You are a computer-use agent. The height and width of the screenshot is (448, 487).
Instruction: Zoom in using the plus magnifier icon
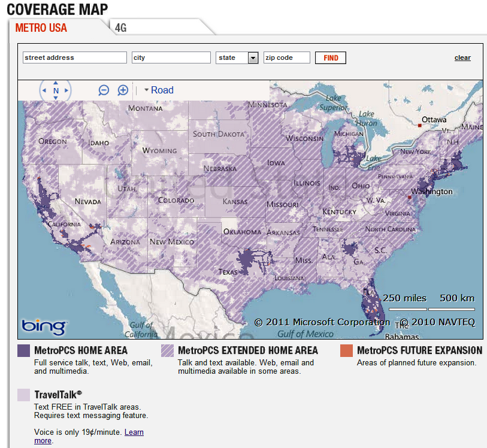pos(123,90)
